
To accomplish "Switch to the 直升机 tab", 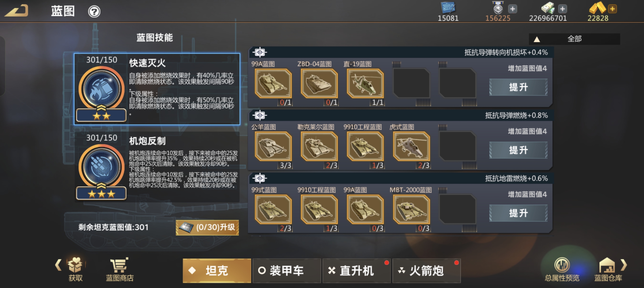I will click(356, 271).
